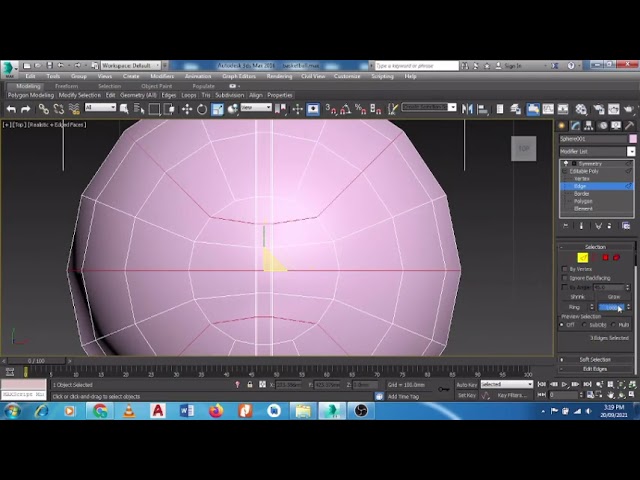640x480 pixels.
Task: Enable the By Angle checkbox
Action: point(565,287)
